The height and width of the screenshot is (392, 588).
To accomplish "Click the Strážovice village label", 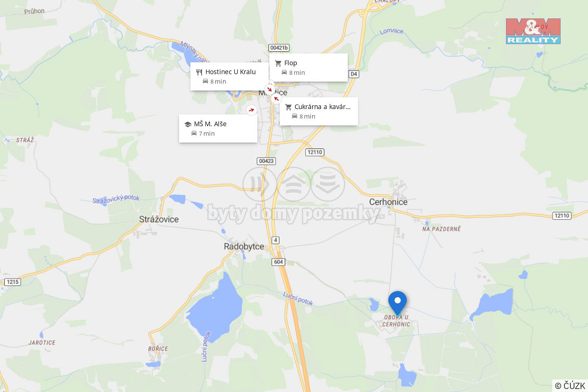I will click(159, 219).
